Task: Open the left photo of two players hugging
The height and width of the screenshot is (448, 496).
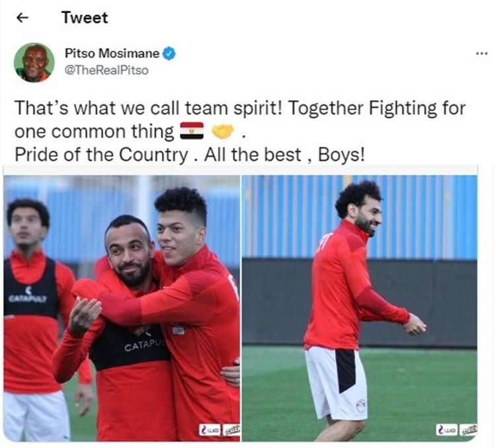Action: tap(122, 309)
